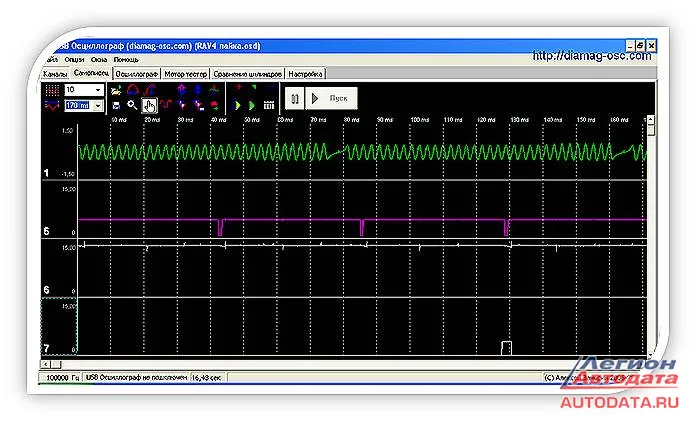Select the Самописец tab
This screenshot has width=696, height=421.
[91, 73]
